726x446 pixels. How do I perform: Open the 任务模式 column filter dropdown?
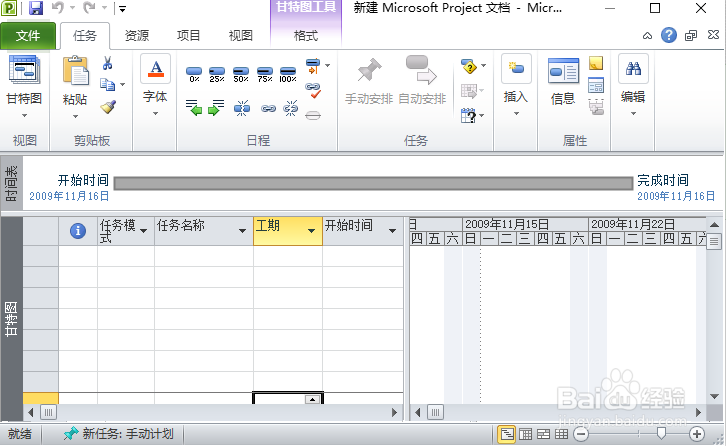coord(144,230)
